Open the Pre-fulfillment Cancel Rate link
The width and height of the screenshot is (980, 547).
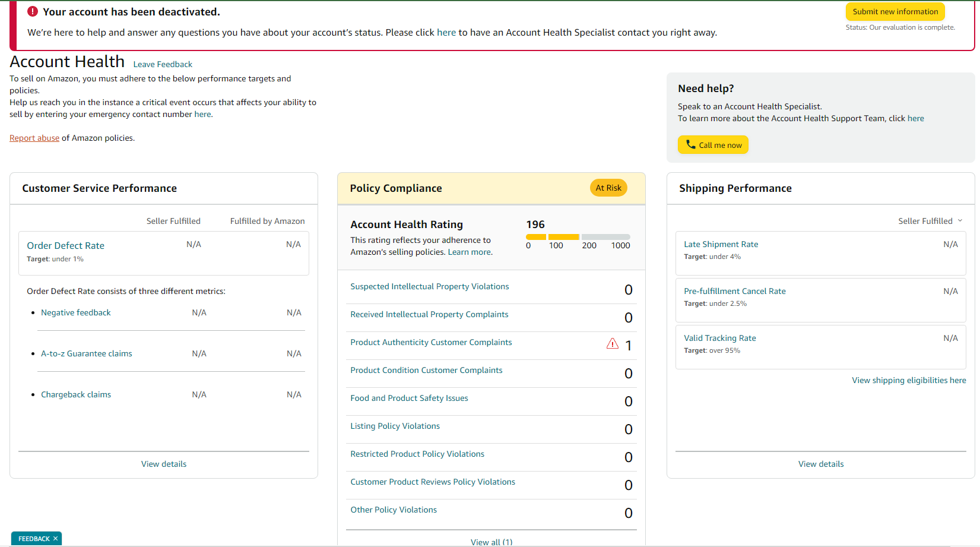pyautogui.click(x=734, y=291)
